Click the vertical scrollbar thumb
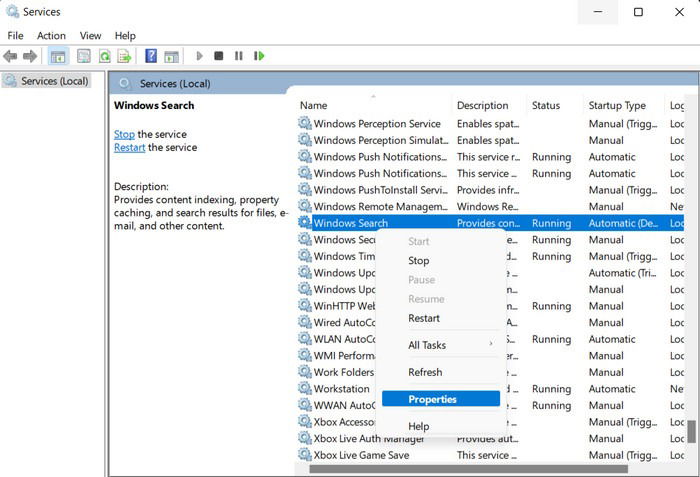This screenshot has width=700, height=477. point(691,431)
